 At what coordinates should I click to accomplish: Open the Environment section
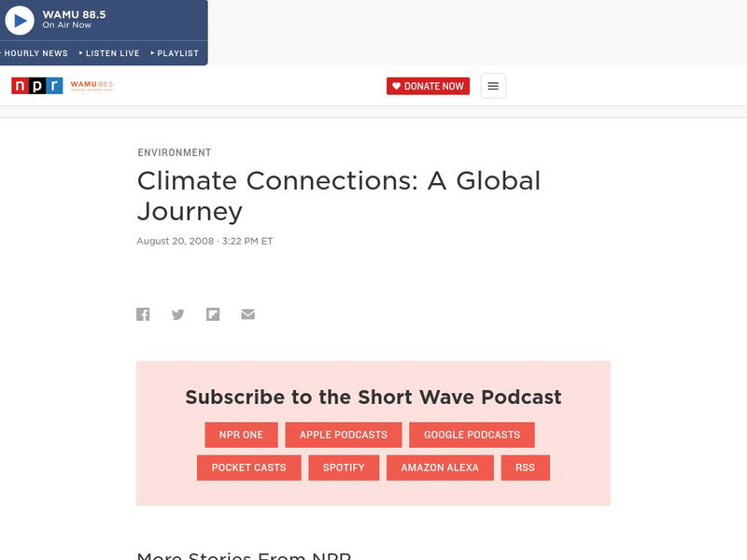[x=174, y=152]
